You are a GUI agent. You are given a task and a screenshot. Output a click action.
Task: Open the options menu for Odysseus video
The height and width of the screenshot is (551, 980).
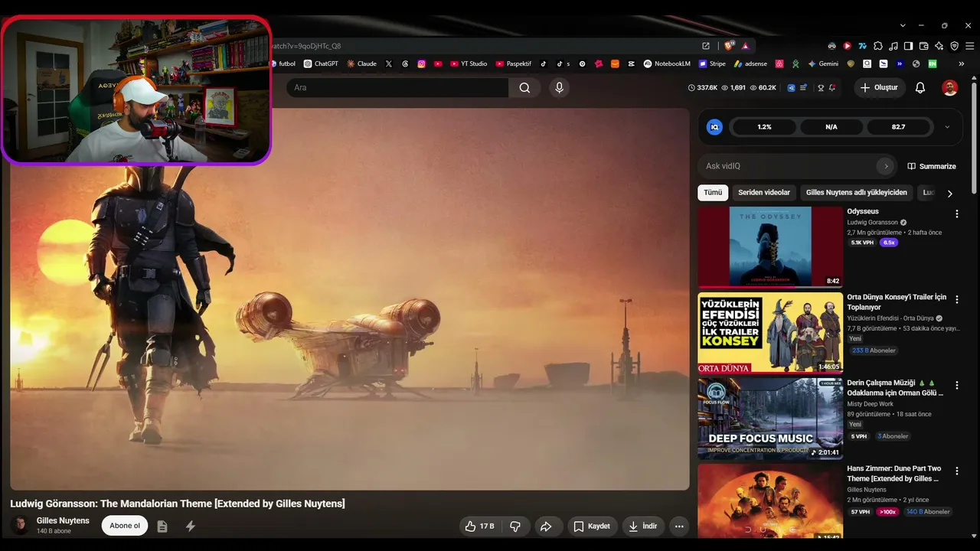956,214
